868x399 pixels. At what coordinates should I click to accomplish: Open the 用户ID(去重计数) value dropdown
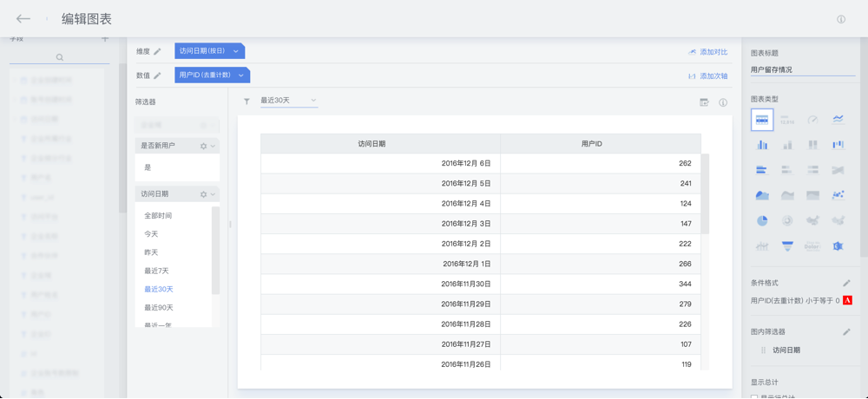[212, 75]
